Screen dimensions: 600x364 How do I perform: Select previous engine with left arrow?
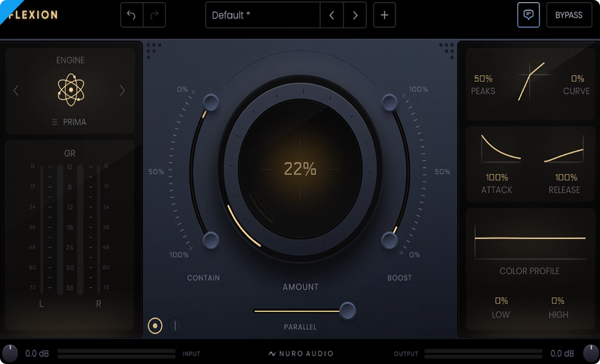pos(16,91)
